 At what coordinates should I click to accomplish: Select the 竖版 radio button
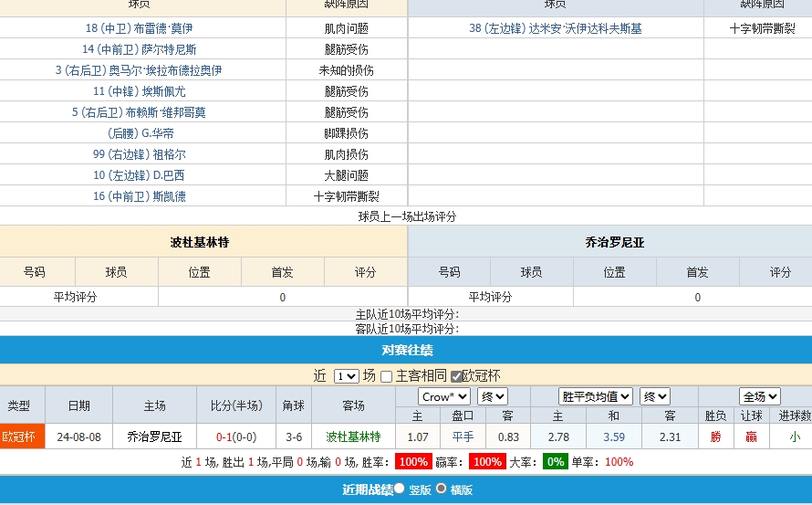pos(399,489)
